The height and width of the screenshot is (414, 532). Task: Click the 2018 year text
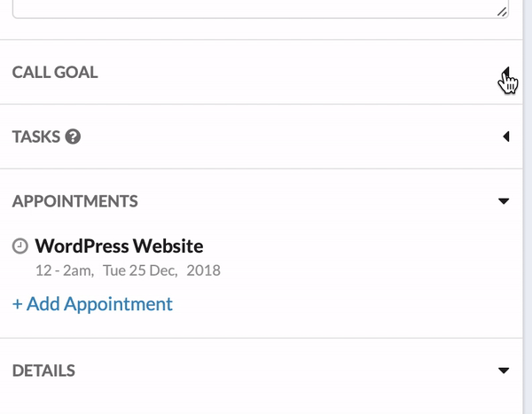click(203, 270)
